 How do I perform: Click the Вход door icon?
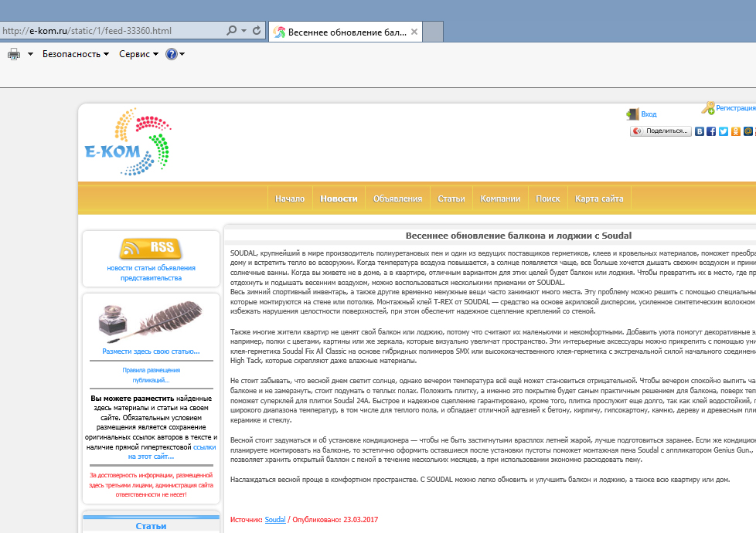click(632, 114)
